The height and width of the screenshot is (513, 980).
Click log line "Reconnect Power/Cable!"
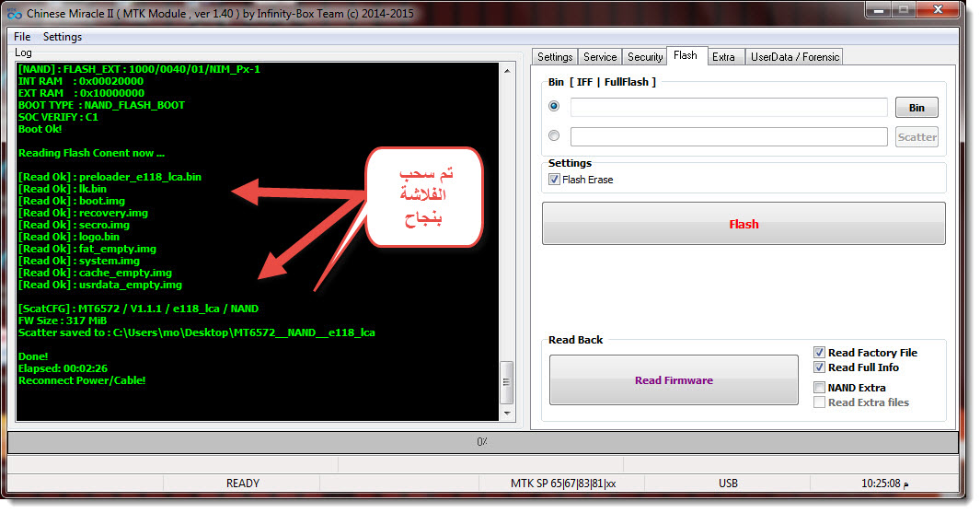pyautogui.click(x=82, y=380)
